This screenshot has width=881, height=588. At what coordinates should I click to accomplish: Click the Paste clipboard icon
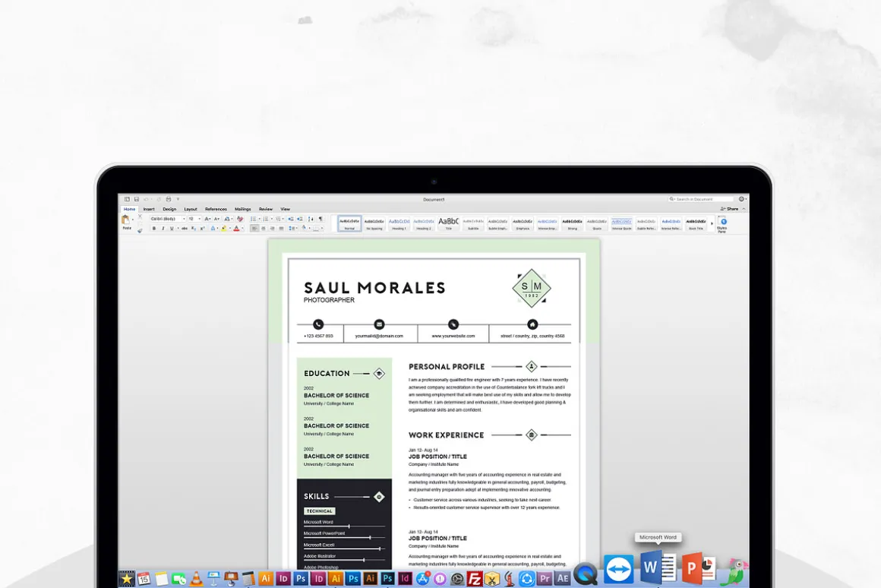125,220
